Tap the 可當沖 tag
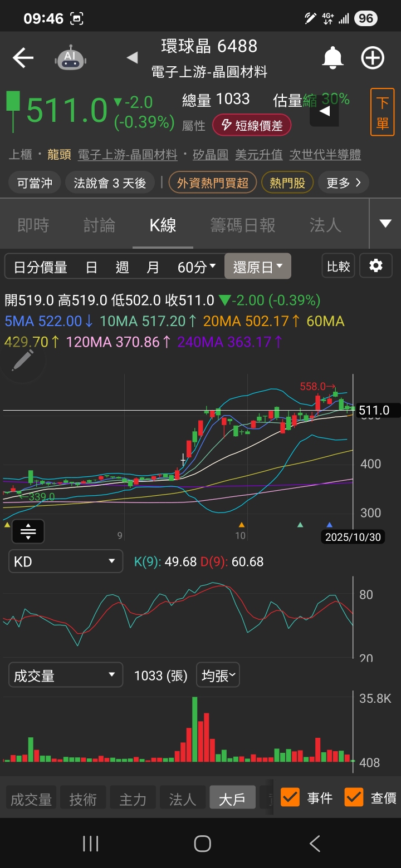 click(34, 183)
